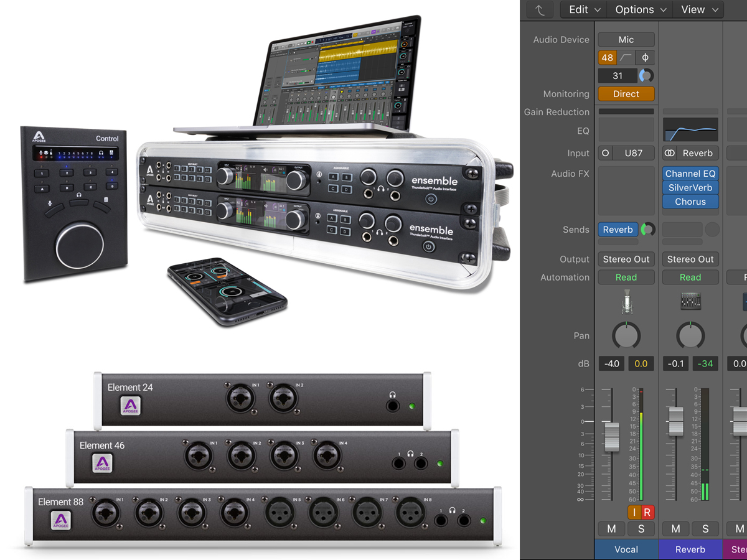The height and width of the screenshot is (560, 747).
Task: Solo the Reverb channel
Action: (705, 529)
